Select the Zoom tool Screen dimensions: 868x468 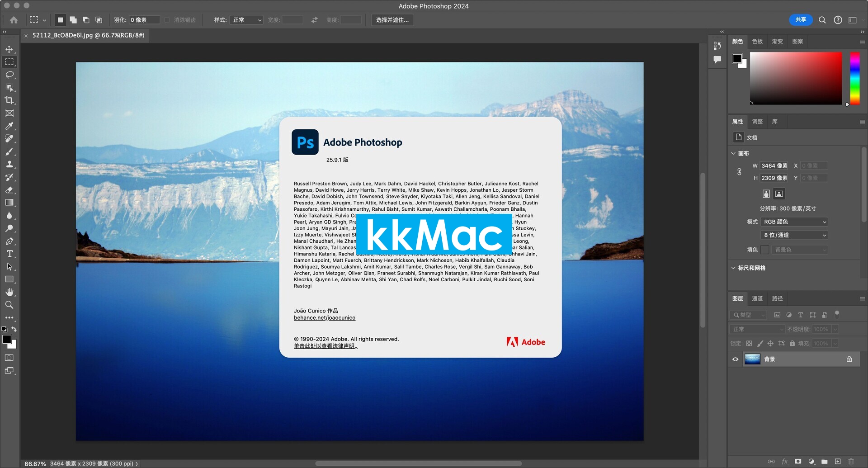pyautogui.click(x=9, y=305)
